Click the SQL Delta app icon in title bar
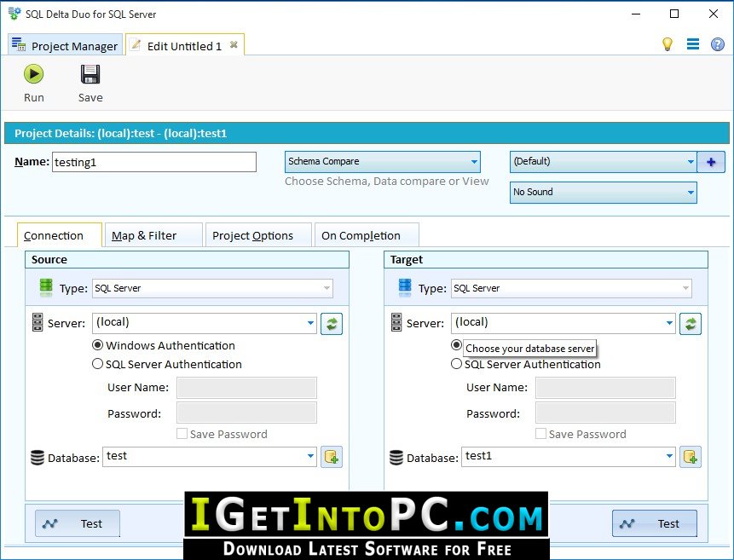This screenshot has width=734, height=560. tap(14, 14)
